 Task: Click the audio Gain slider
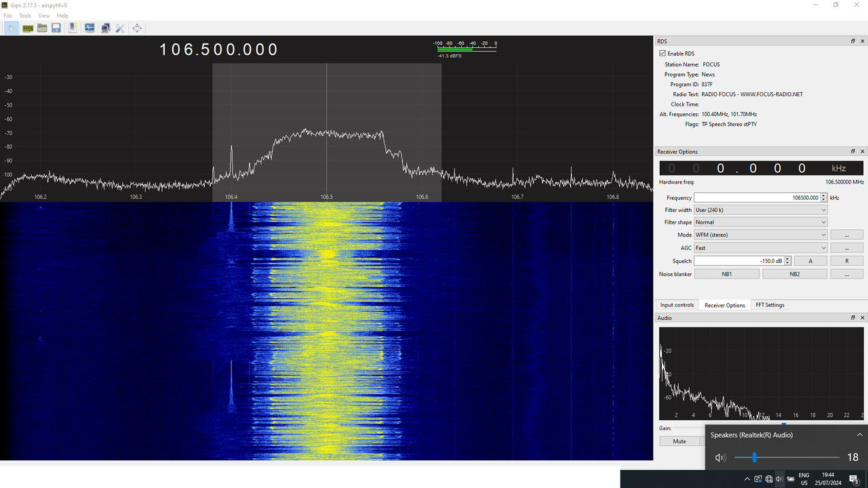click(x=690, y=428)
